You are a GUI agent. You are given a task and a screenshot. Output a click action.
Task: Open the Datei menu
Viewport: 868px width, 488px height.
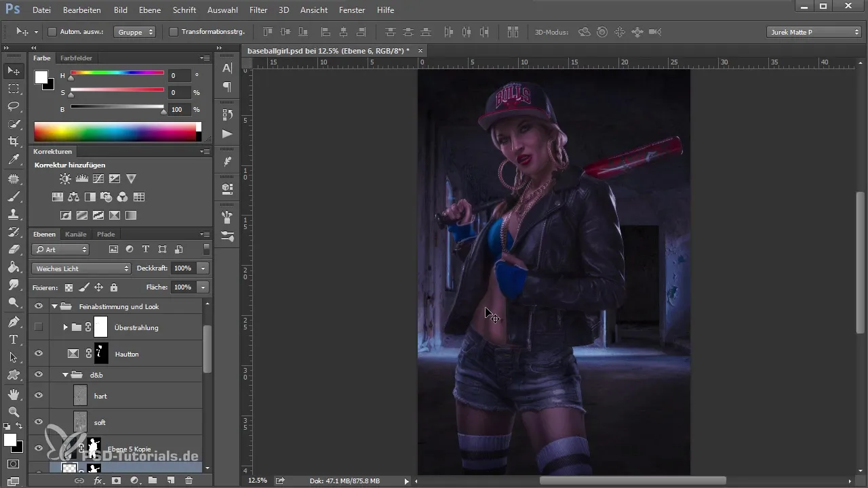coord(41,10)
